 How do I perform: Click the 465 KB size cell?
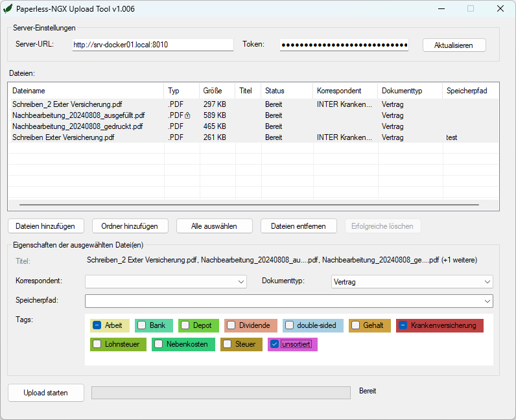[215, 126]
